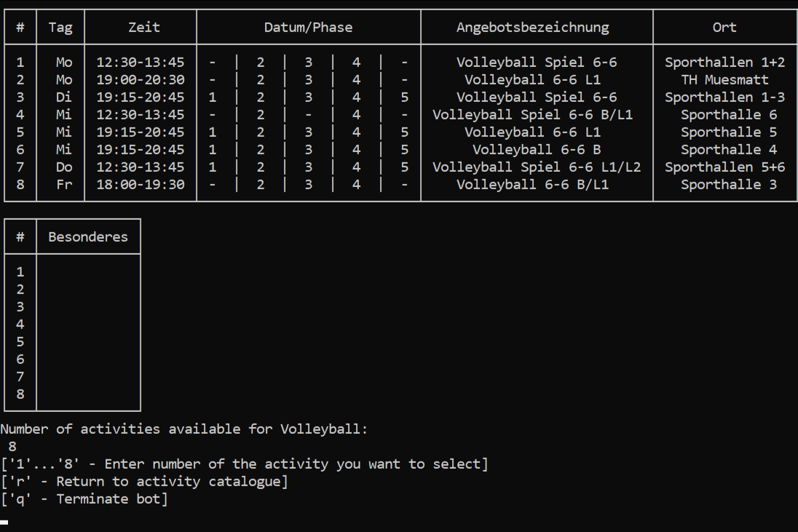Click the command prompt cursor line
Screen dimensions: 798x532
pos(4,522)
